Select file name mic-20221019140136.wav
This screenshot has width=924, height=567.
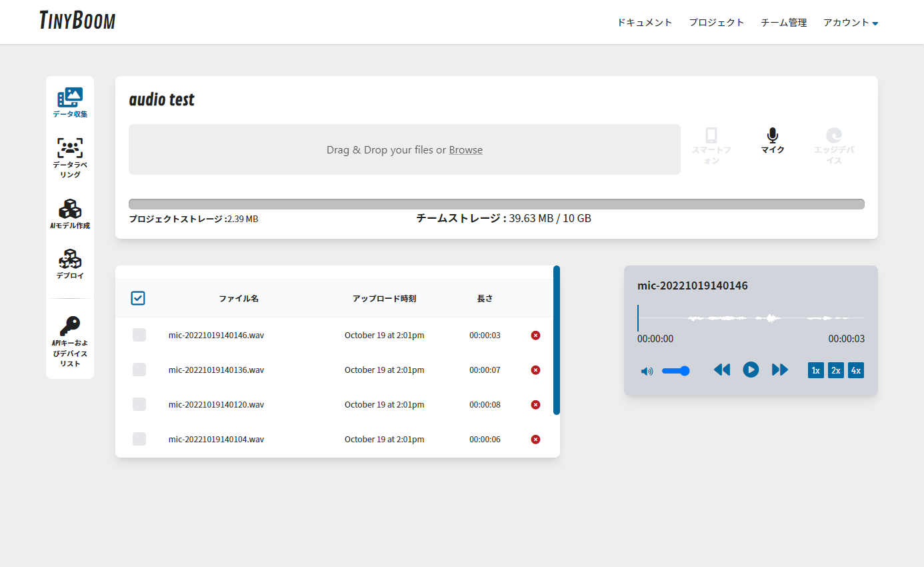pos(217,370)
